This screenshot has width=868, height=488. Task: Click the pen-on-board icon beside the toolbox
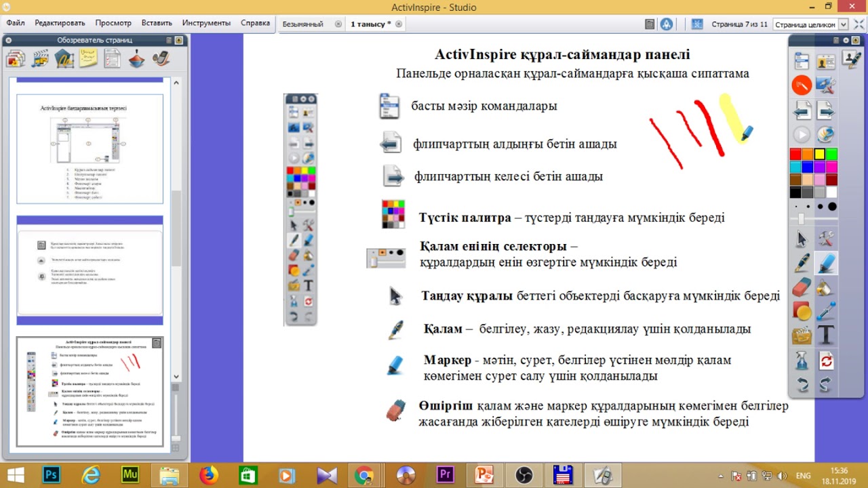click(x=851, y=60)
